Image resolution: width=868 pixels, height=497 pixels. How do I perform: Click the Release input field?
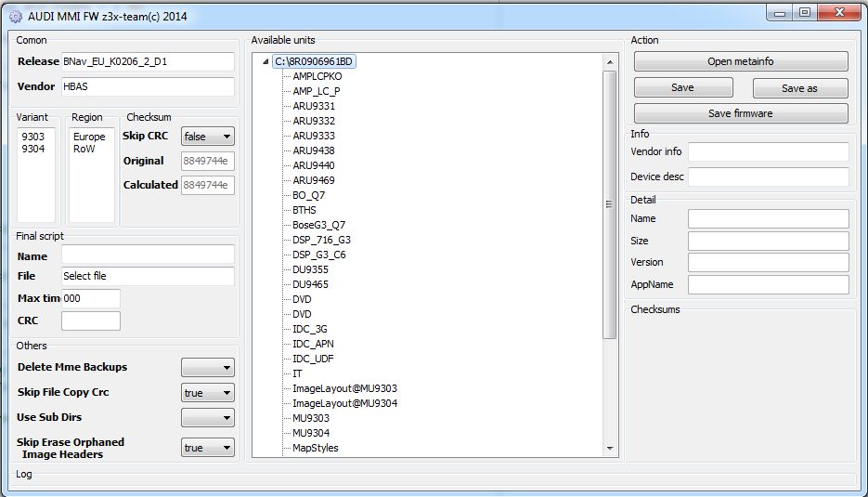[147, 62]
